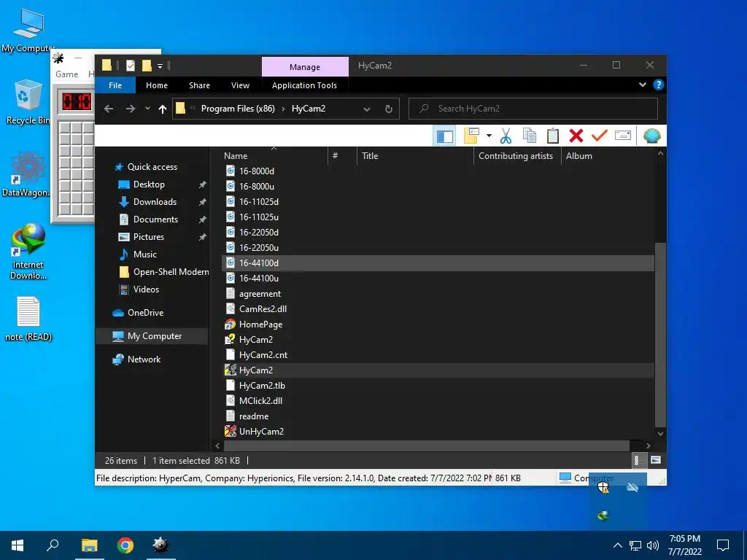Click the red X Delete icon
The height and width of the screenshot is (560, 747).
click(576, 136)
